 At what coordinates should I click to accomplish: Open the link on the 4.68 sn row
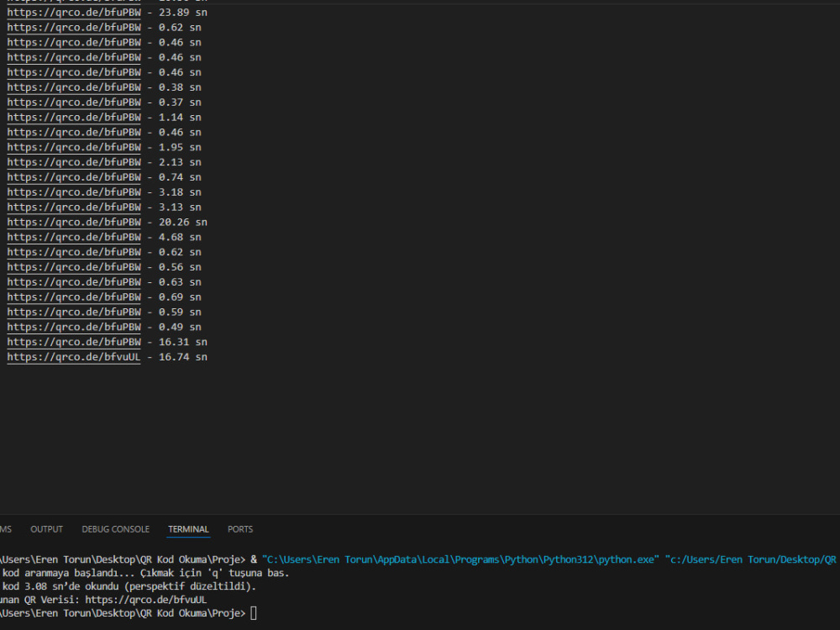74,238
